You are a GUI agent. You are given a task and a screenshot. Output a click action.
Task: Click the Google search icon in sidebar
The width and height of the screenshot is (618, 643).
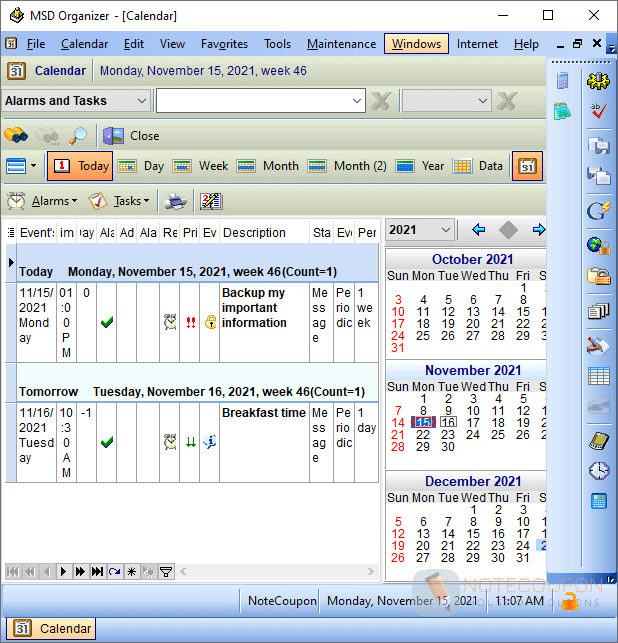pyautogui.click(x=598, y=211)
